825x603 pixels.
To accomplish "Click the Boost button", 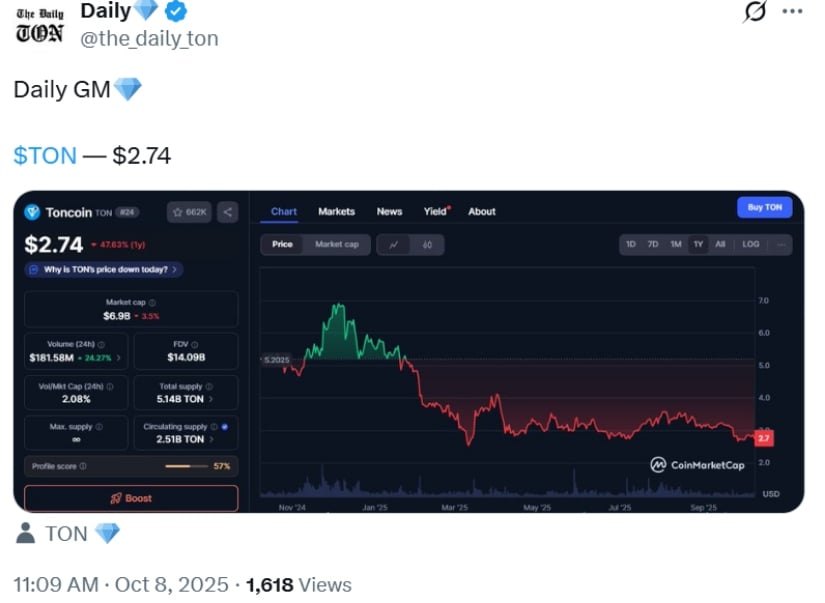I will pyautogui.click(x=131, y=498).
